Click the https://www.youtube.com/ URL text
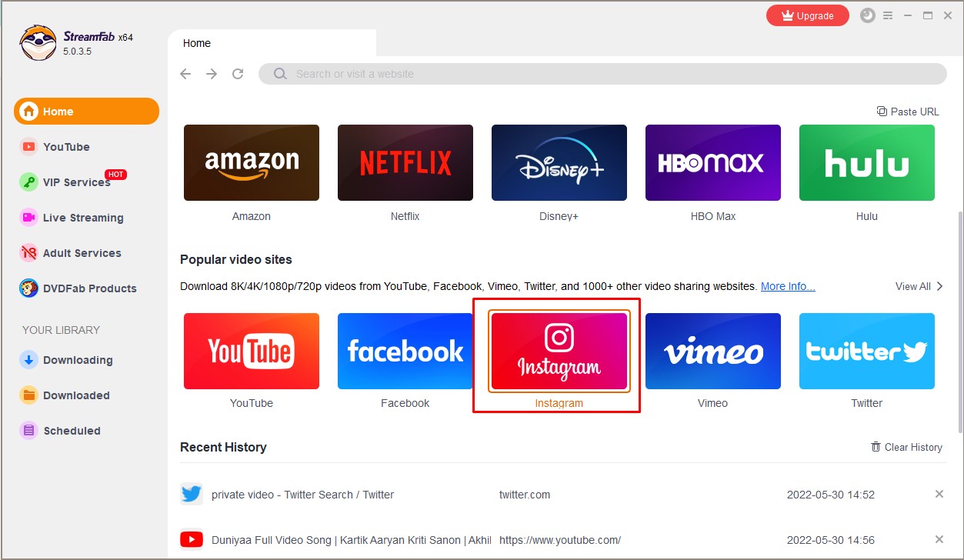This screenshot has width=964, height=560. 560,540
